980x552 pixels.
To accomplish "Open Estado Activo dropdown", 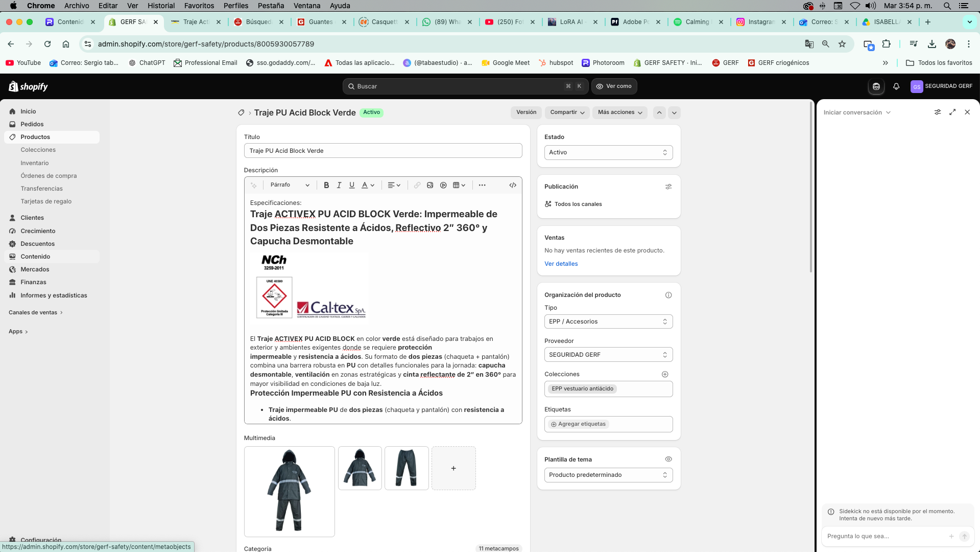I will pyautogui.click(x=608, y=152).
